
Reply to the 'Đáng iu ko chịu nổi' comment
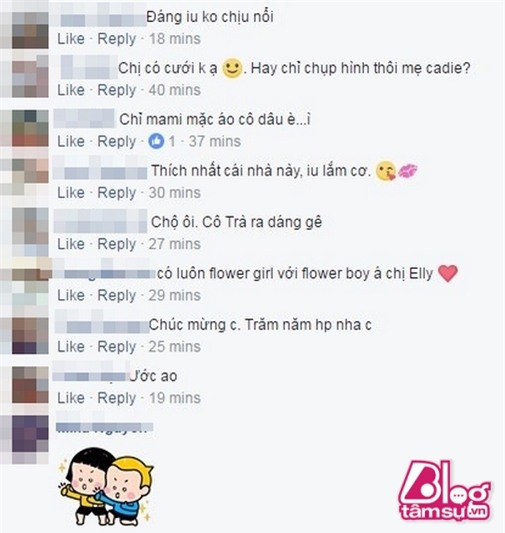click(x=117, y=39)
